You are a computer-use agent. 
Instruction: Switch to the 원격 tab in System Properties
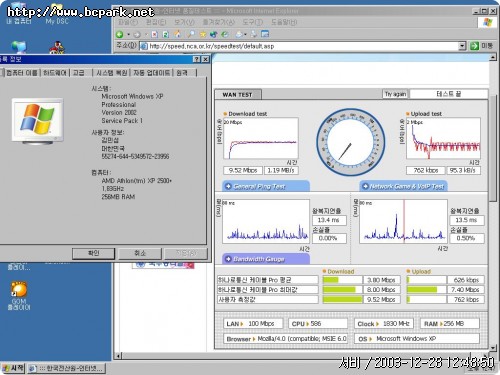pyautogui.click(x=182, y=73)
